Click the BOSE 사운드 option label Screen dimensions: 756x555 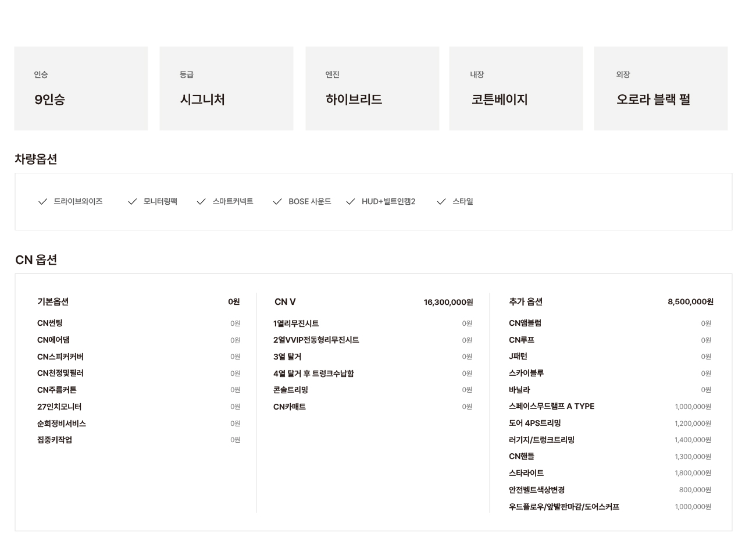(309, 201)
